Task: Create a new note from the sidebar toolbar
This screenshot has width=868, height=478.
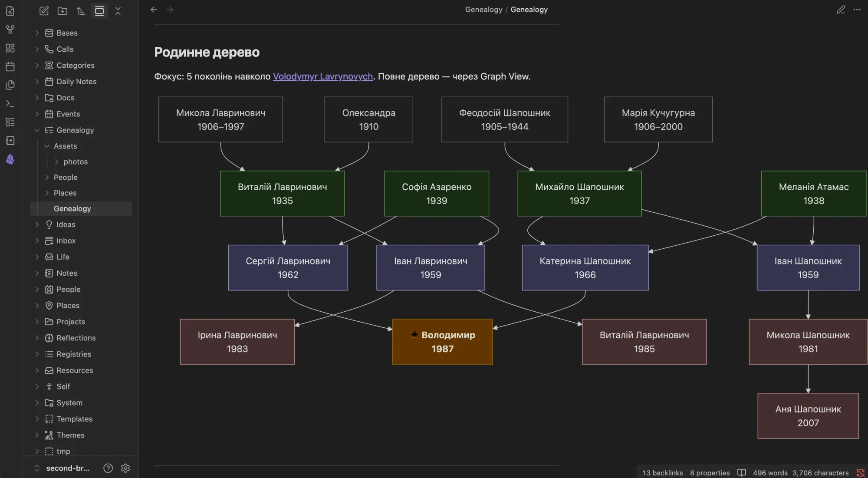Action: coord(44,11)
